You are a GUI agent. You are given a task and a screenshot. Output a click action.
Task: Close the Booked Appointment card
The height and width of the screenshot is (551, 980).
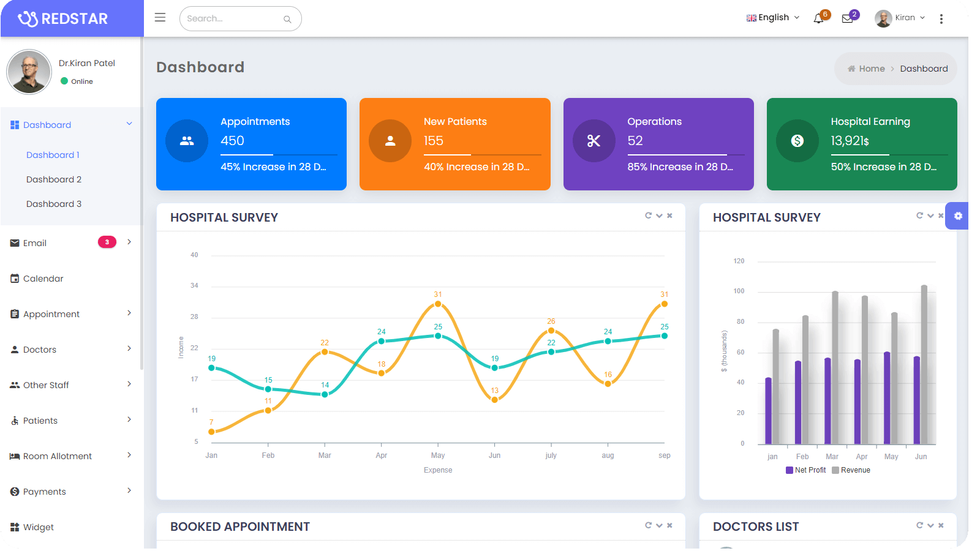pyautogui.click(x=669, y=525)
